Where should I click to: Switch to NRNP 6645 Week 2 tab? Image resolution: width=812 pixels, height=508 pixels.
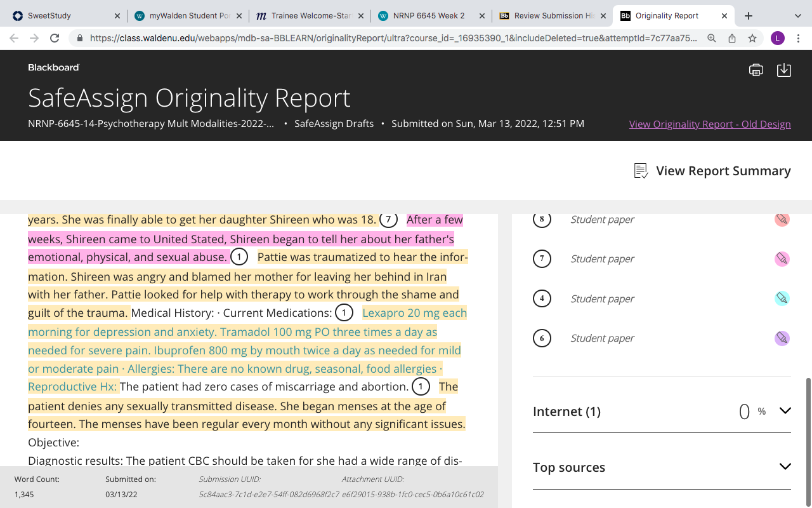pos(431,16)
